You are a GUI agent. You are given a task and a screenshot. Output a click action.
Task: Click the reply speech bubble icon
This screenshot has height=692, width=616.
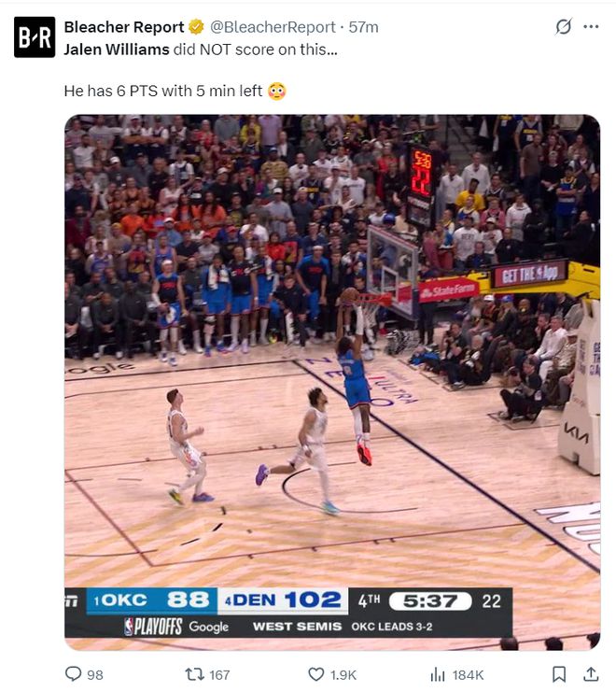(x=73, y=674)
